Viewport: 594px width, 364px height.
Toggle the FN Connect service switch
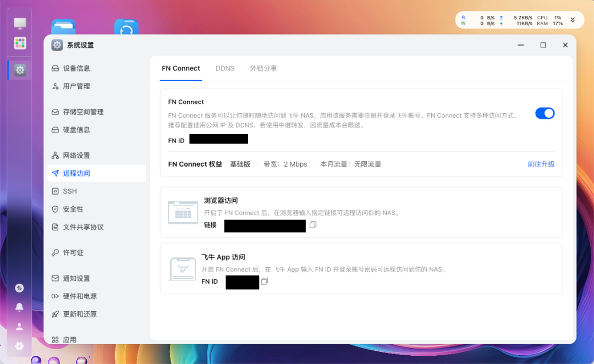544,113
